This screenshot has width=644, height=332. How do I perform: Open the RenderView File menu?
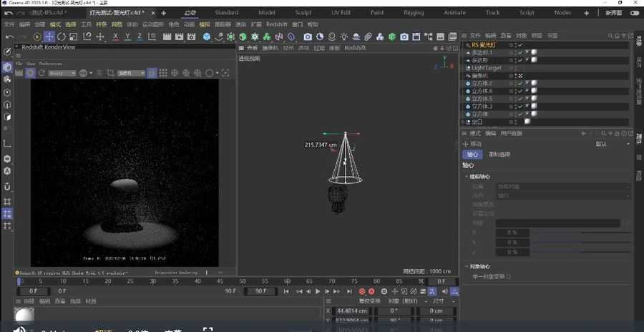[19, 64]
